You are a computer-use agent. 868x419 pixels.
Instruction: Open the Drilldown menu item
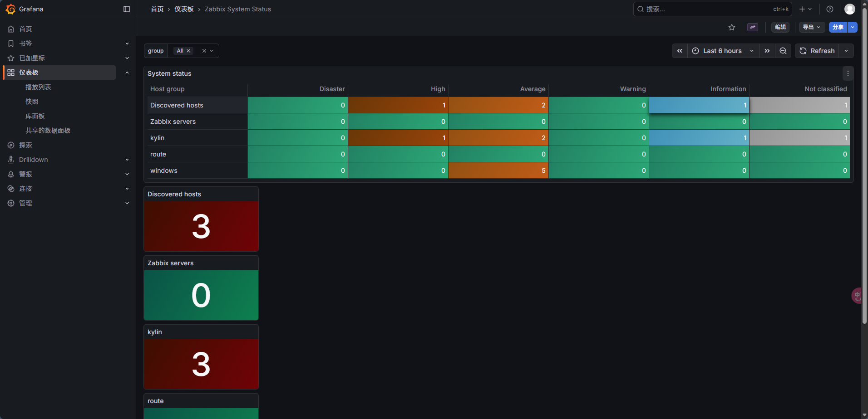point(34,160)
